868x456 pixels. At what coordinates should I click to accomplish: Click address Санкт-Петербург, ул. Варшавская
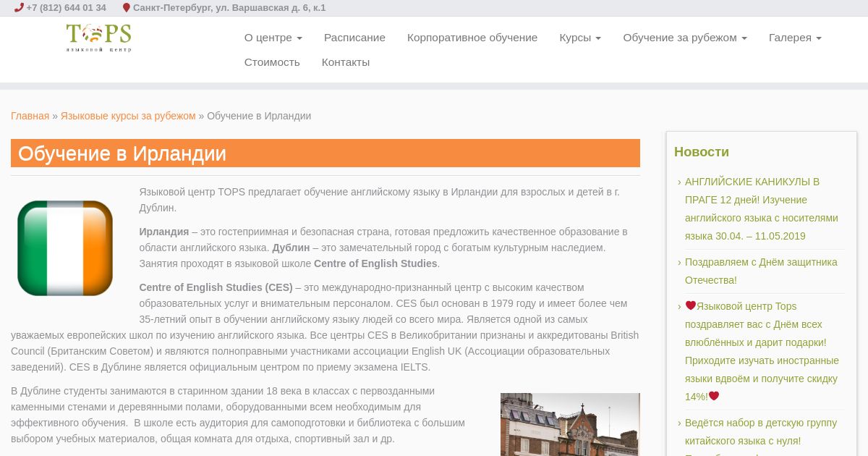pos(229,8)
